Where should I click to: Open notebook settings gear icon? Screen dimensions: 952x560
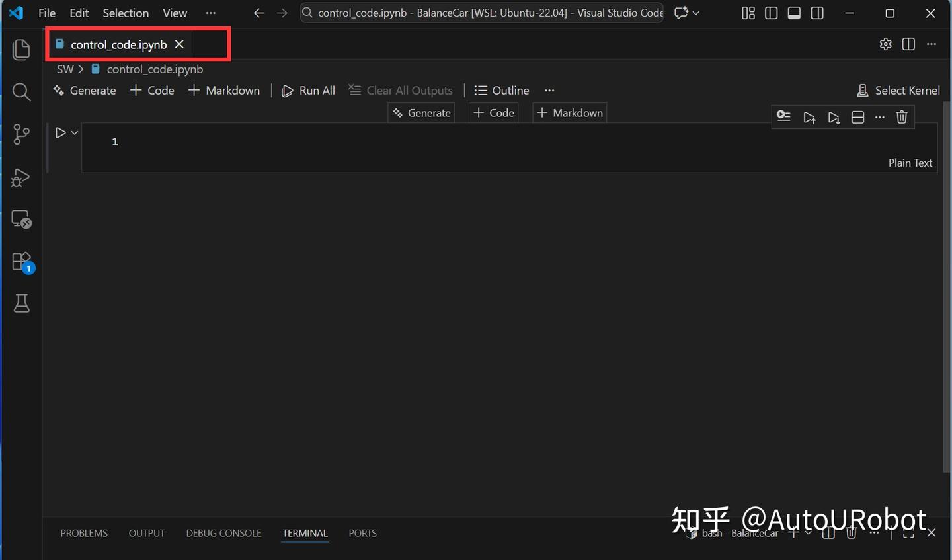pos(886,44)
